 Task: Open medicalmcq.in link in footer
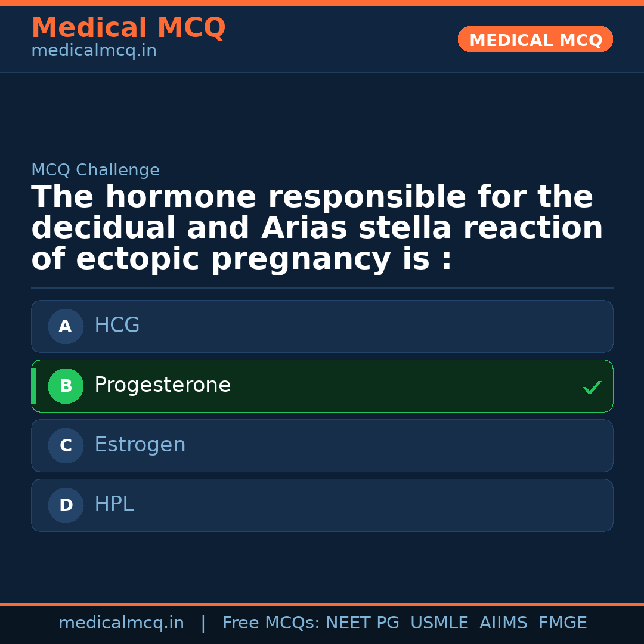click(121, 623)
